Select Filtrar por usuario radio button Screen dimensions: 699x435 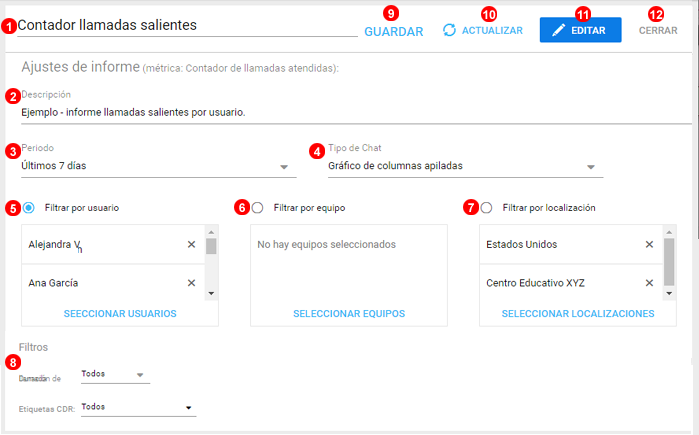tap(28, 208)
